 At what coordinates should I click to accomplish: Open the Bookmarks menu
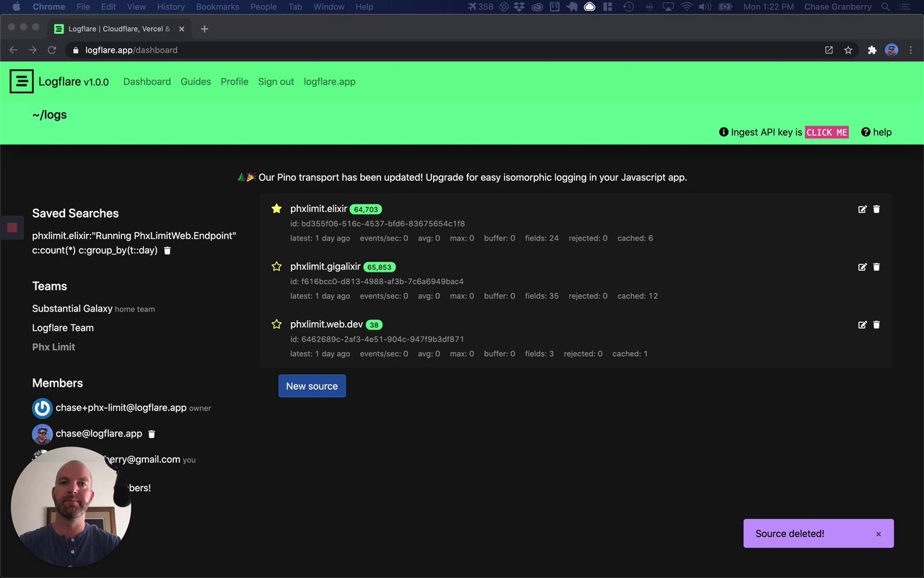217,7
